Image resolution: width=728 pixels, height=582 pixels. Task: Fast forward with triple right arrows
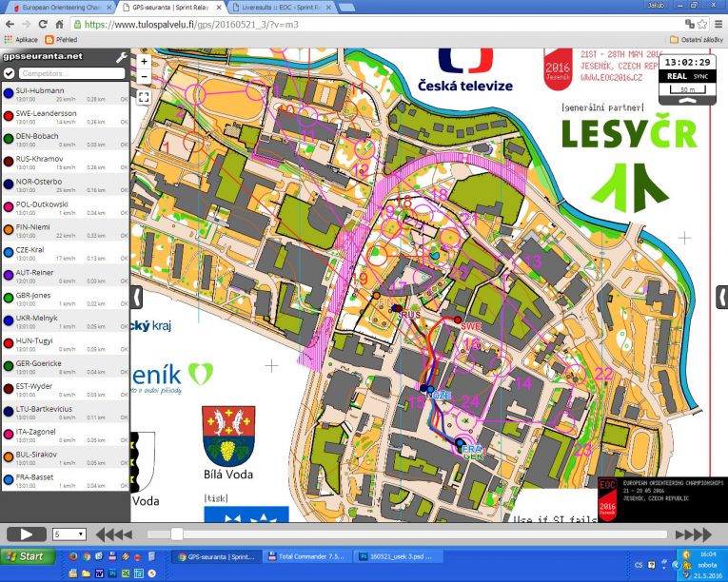tap(694, 534)
